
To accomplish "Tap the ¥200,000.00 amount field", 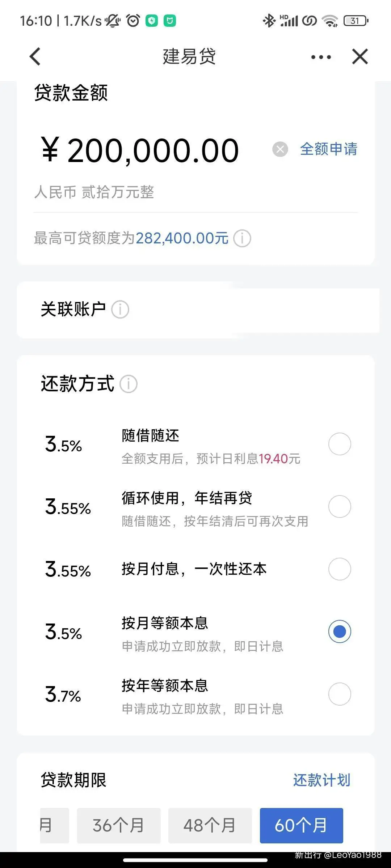I will (x=140, y=150).
